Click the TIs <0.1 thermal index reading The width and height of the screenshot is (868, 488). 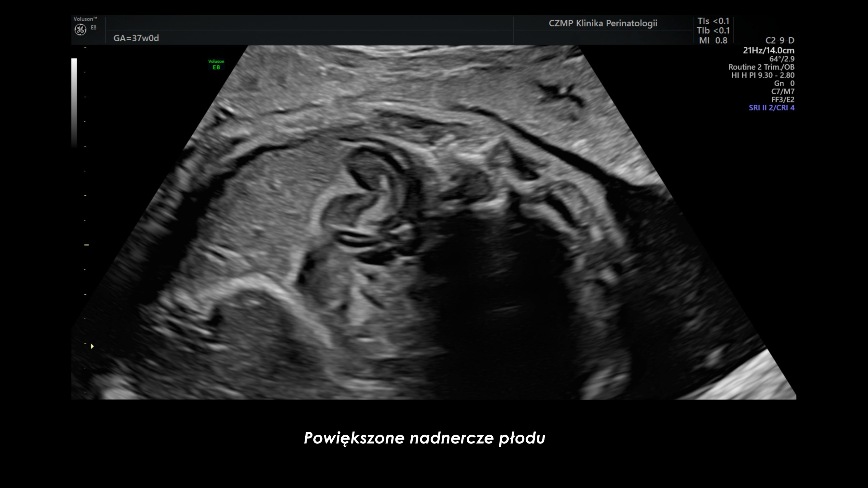point(713,21)
